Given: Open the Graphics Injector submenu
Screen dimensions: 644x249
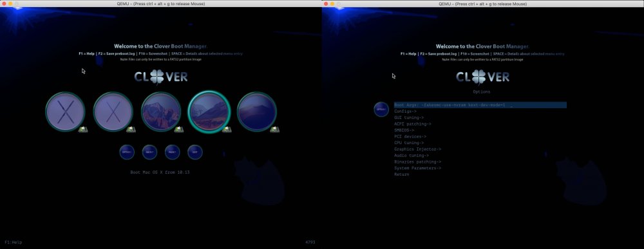Looking at the screenshot, I should pos(418,149).
